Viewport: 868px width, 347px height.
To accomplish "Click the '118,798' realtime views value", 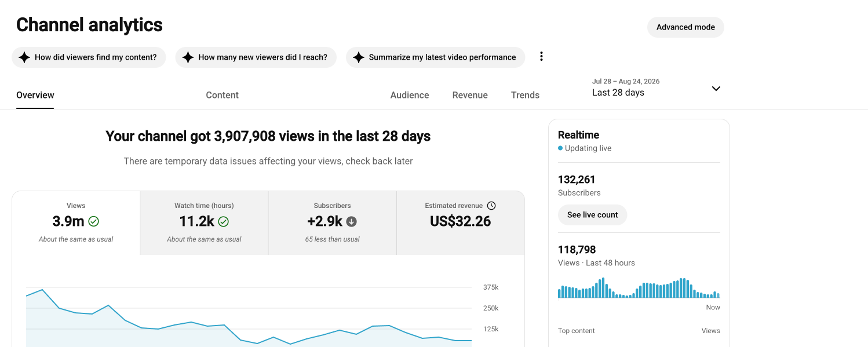I will (577, 250).
